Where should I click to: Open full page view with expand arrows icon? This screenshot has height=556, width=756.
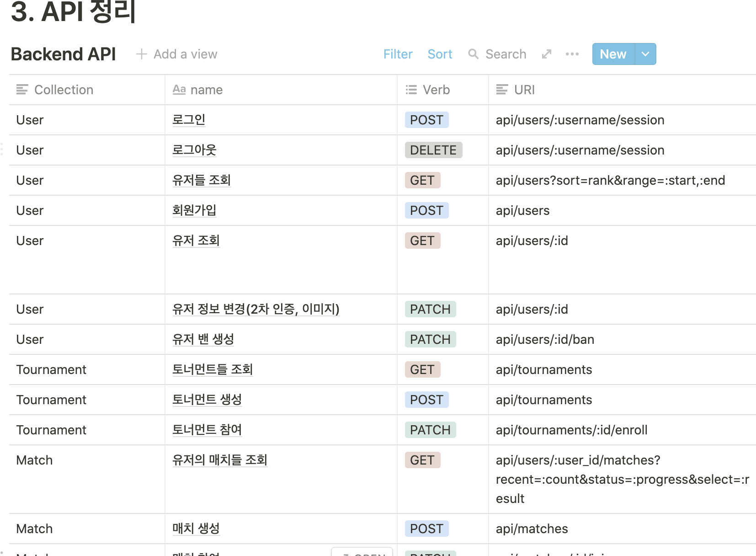tap(546, 54)
